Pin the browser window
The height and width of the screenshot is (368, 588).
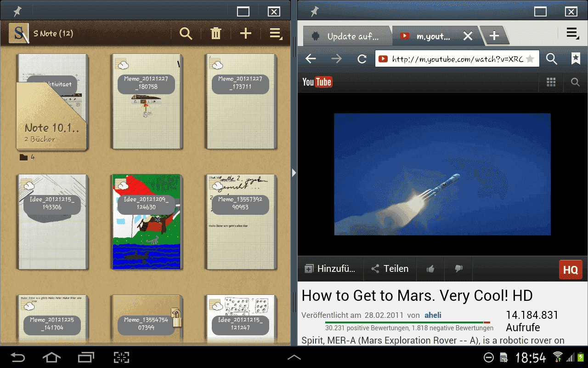click(315, 11)
